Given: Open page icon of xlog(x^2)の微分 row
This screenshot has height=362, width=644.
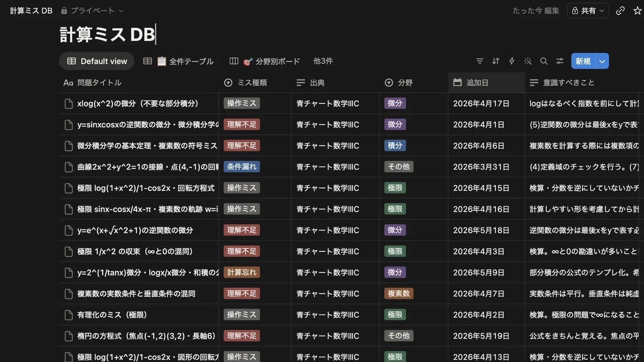Looking at the screenshot, I should click(x=69, y=104).
